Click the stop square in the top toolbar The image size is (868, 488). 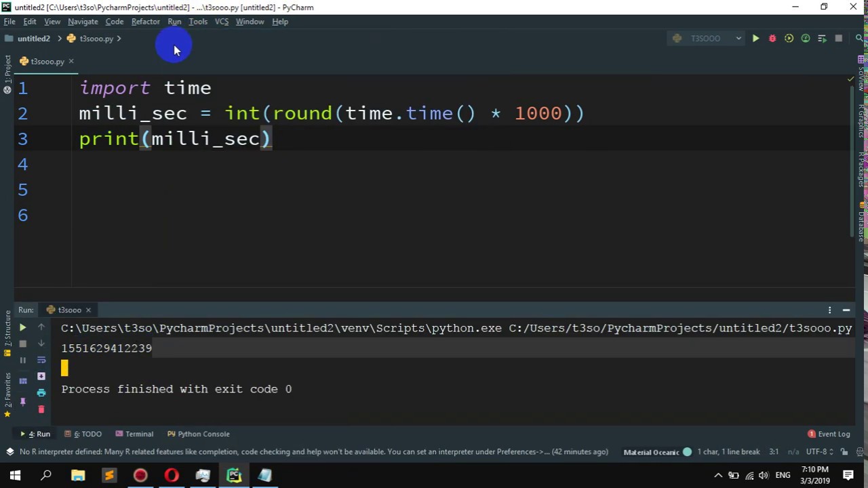839,39
